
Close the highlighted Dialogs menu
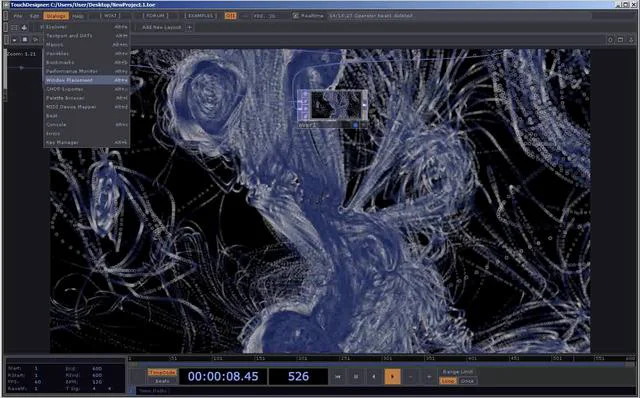(x=56, y=16)
